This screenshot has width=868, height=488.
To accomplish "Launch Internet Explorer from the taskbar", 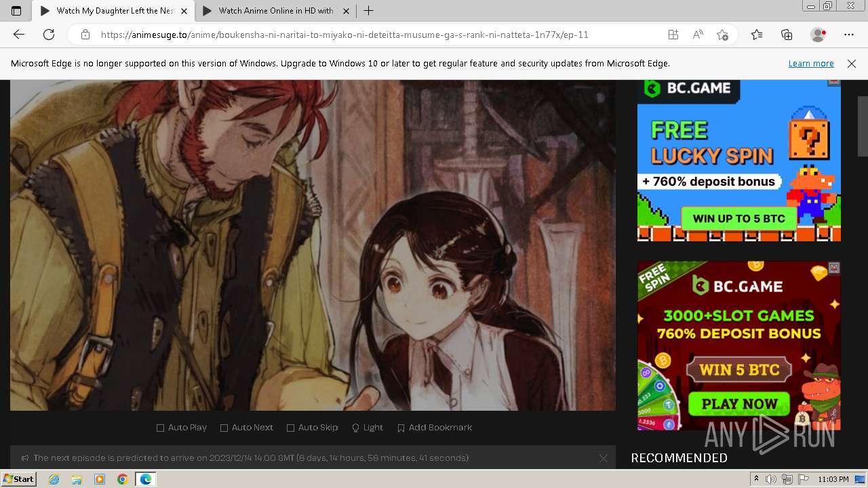I will coord(54,479).
